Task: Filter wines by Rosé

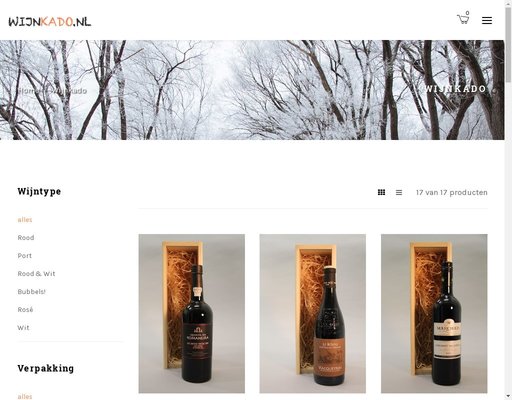Action: click(25, 310)
